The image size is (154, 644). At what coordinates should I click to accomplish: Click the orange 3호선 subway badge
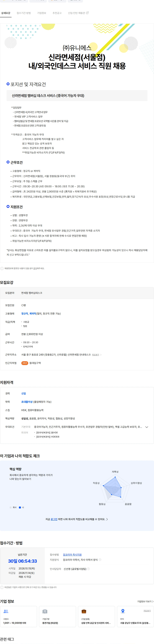pyautogui.click(x=25, y=363)
